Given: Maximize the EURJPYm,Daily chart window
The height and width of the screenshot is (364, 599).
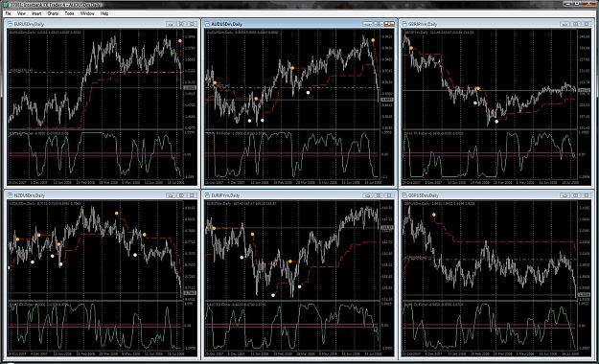Looking at the screenshot, I should [x=379, y=195].
